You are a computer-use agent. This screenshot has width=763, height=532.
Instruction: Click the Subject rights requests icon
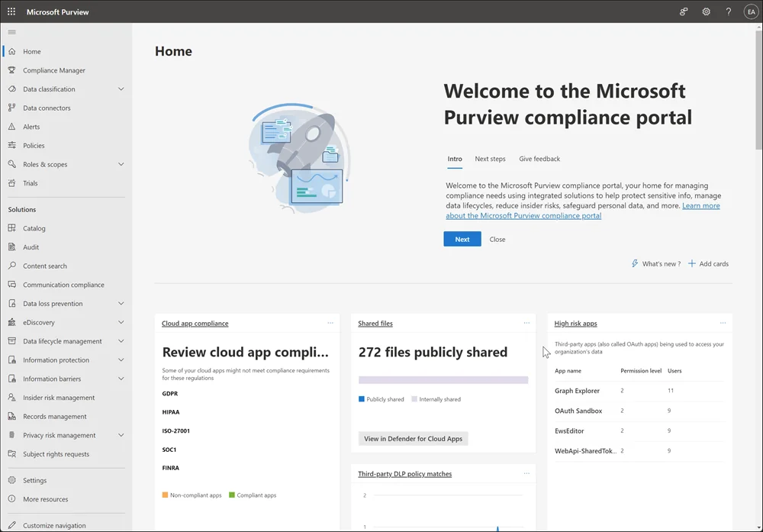point(12,453)
